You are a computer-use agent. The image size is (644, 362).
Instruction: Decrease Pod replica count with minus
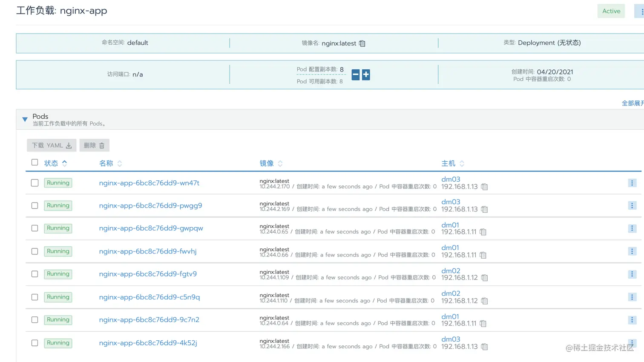coord(356,75)
